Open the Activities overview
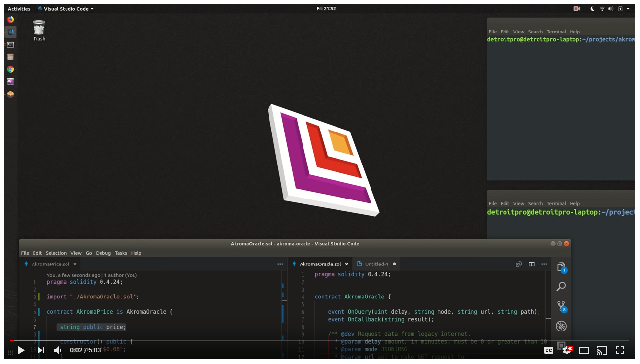The width and height of the screenshot is (640, 364). (x=19, y=9)
